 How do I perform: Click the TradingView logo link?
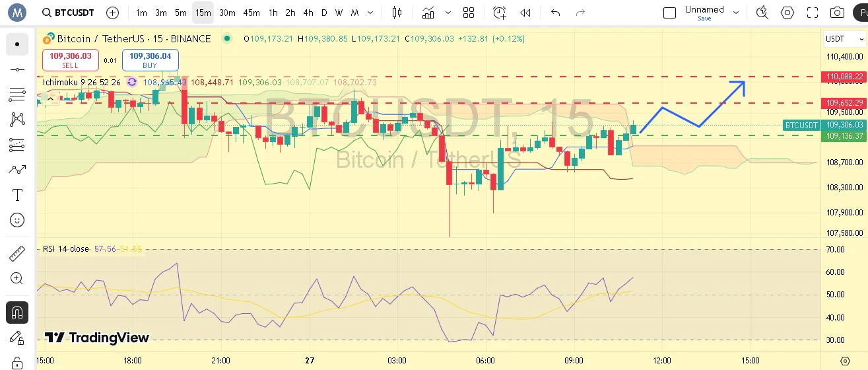pyautogui.click(x=97, y=338)
